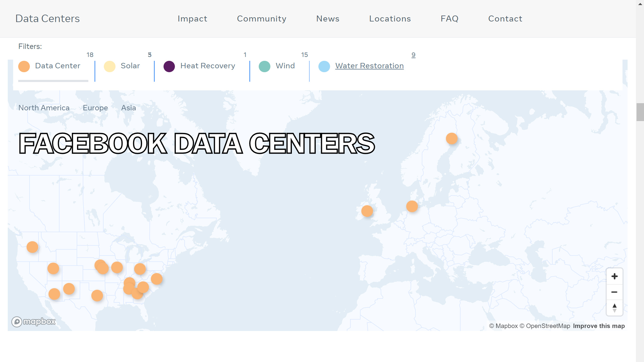Click the map zoom in button
The width and height of the screenshot is (644, 362).
[x=614, y=276]
